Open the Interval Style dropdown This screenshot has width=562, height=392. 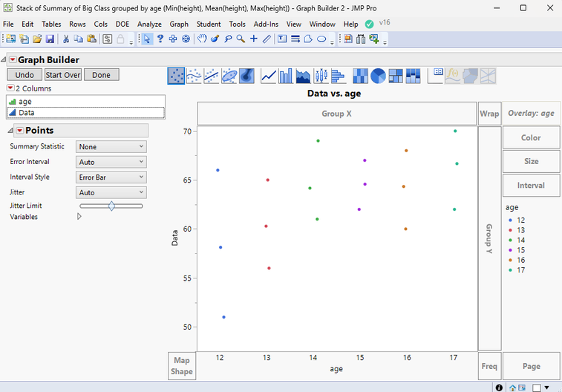pyautogui.click(x=111, y=177)
